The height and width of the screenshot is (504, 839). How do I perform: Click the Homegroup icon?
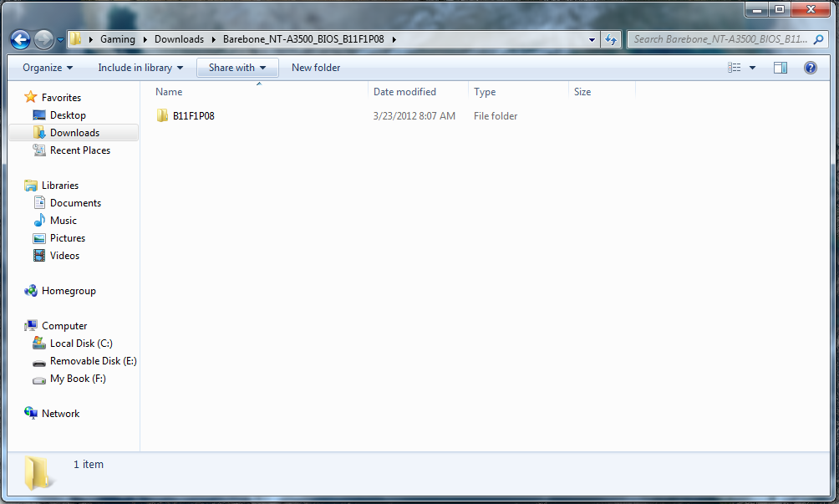[31, 291]
